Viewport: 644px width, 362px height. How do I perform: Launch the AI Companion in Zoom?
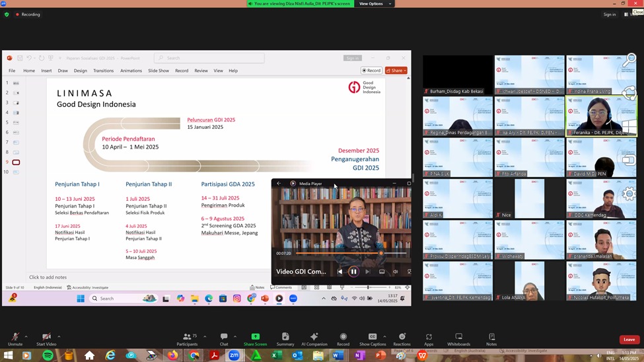[314, 340]
